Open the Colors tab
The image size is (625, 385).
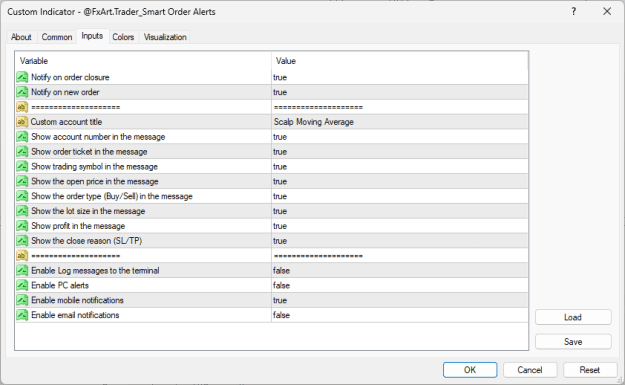(x=123, y=37)
